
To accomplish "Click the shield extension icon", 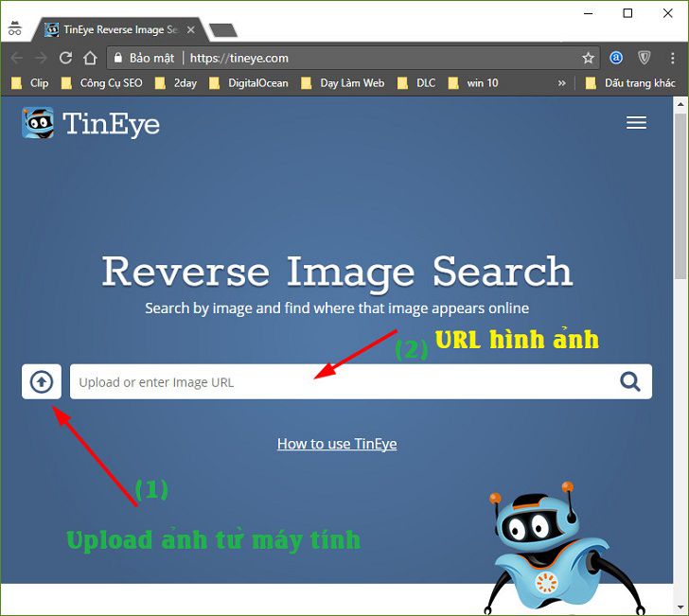I will point(644,58).
